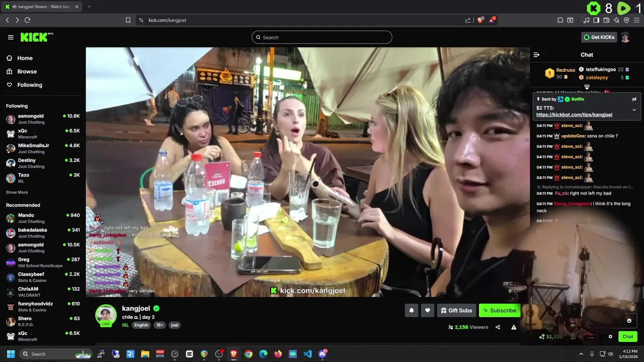Click the KICK logo

37,37
